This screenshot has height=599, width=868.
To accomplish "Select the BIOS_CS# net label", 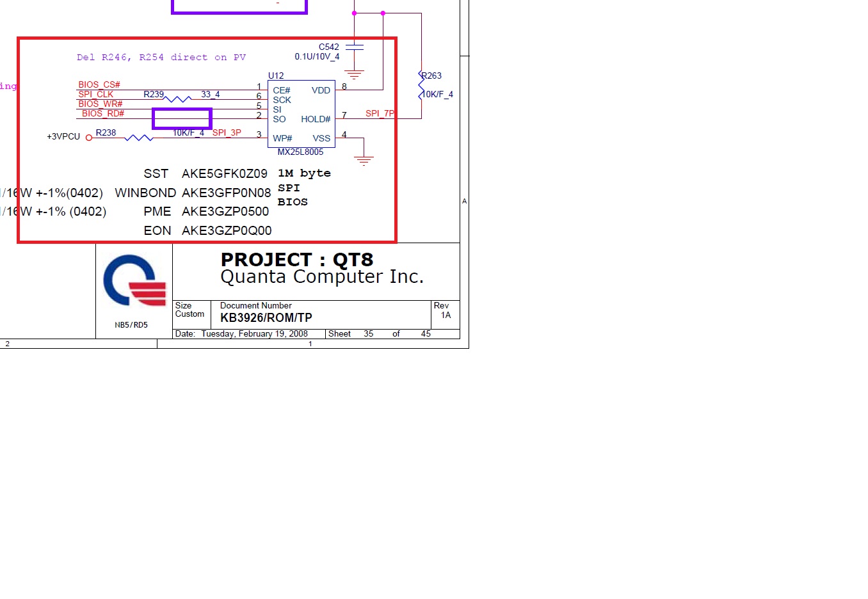I will 99,84.
